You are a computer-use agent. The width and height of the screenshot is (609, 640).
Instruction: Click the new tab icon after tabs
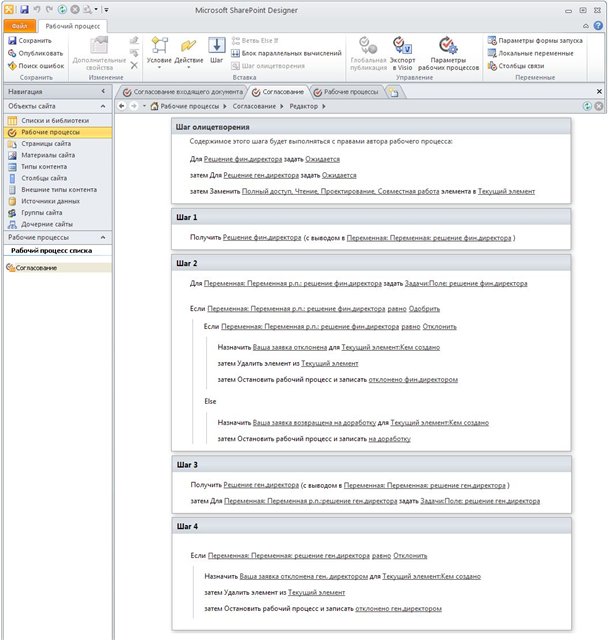click(x=393, y=92)
